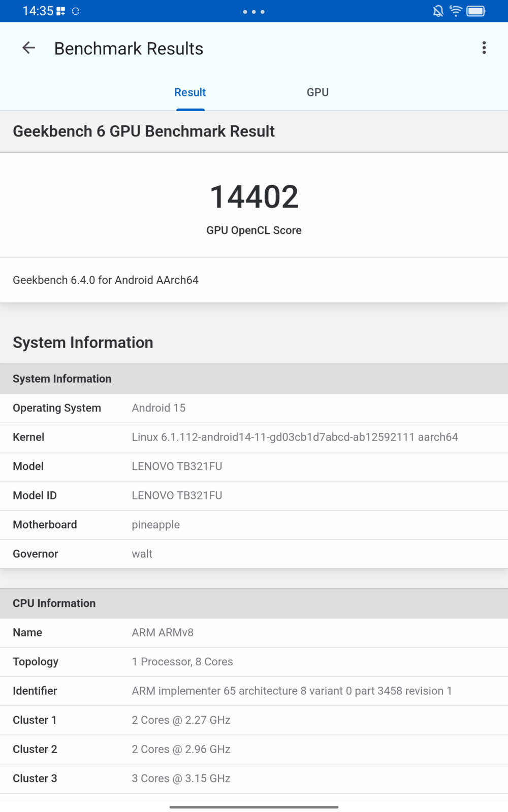Tap the Governor walt row
This screenshot has width=508, height=812.
[x=254, y=554]
